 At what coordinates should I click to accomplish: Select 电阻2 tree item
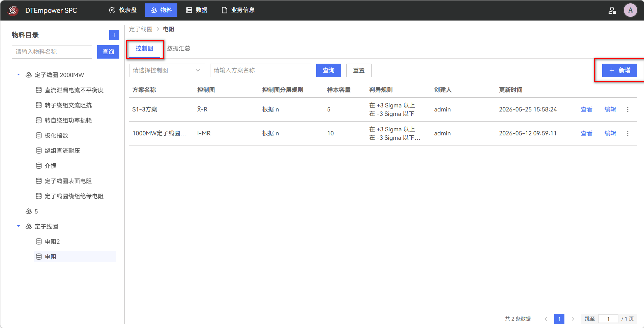pos(52,241)
